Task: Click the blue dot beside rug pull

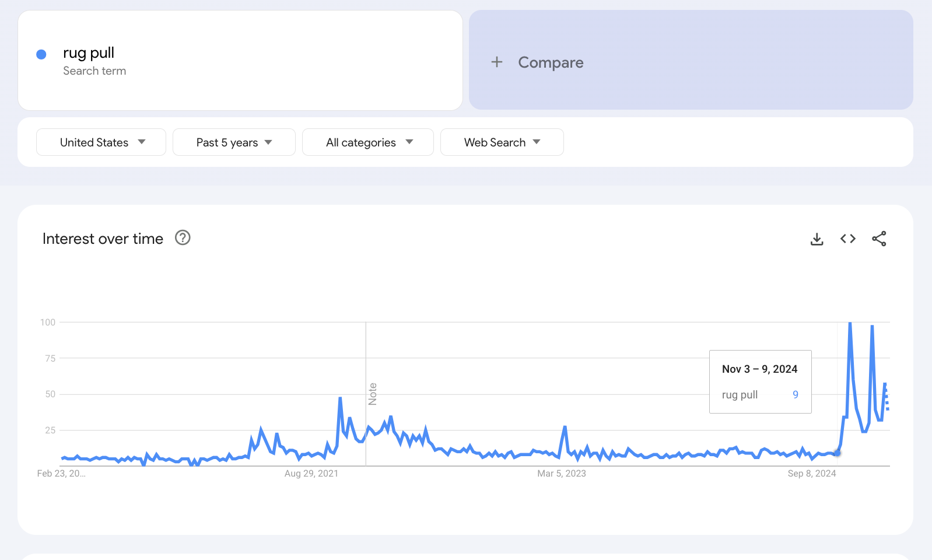Action: coord(41,54)
